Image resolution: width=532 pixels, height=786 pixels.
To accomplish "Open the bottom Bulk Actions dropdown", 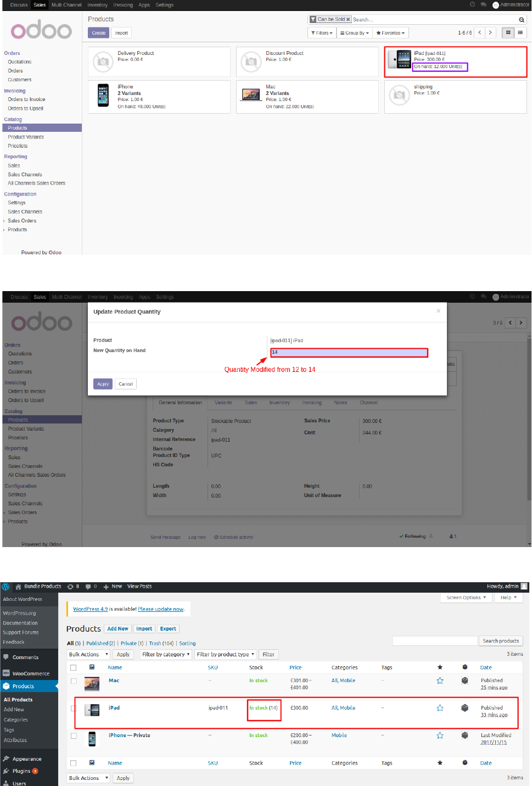I will tap(88, 778).
